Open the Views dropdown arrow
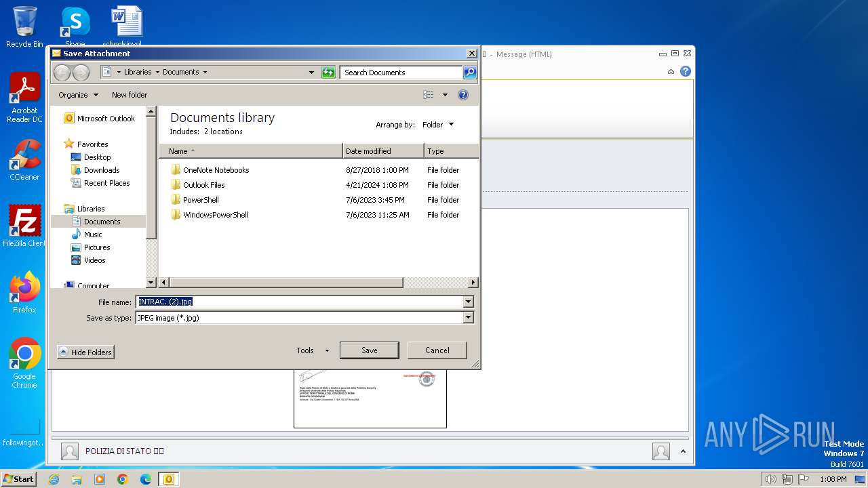This screenshot has width=868, height=488. click(445, 95)
